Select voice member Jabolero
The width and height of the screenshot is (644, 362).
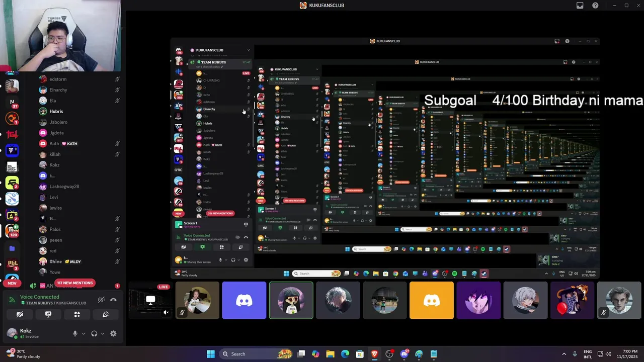point(79,122)
